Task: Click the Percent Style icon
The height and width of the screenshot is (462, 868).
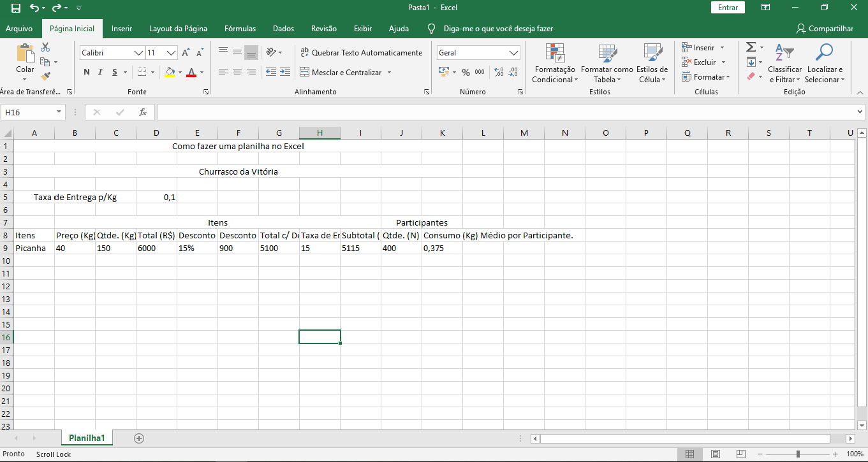Action: coord(466,73)
